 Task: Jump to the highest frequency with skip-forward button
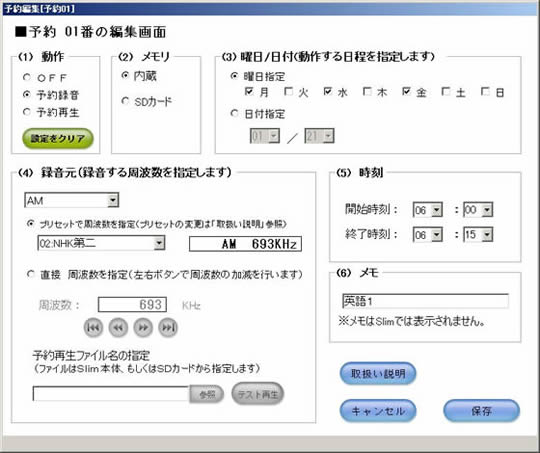[168, 327]
